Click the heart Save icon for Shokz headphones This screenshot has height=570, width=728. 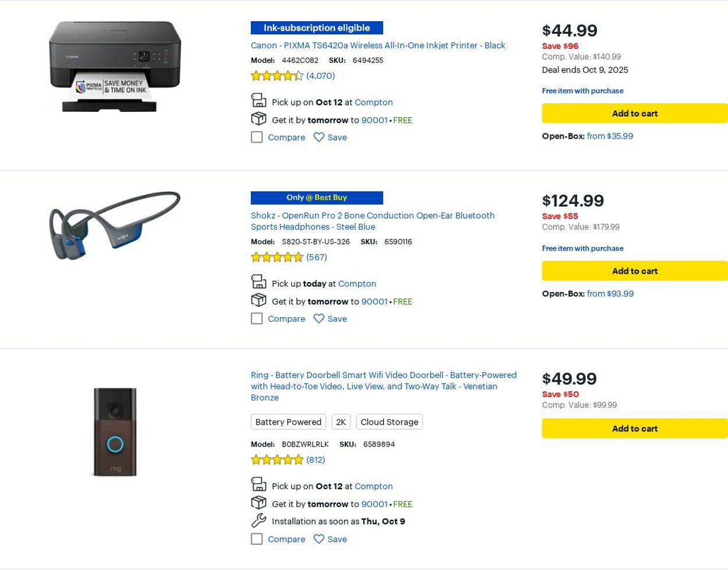(319, 319)
